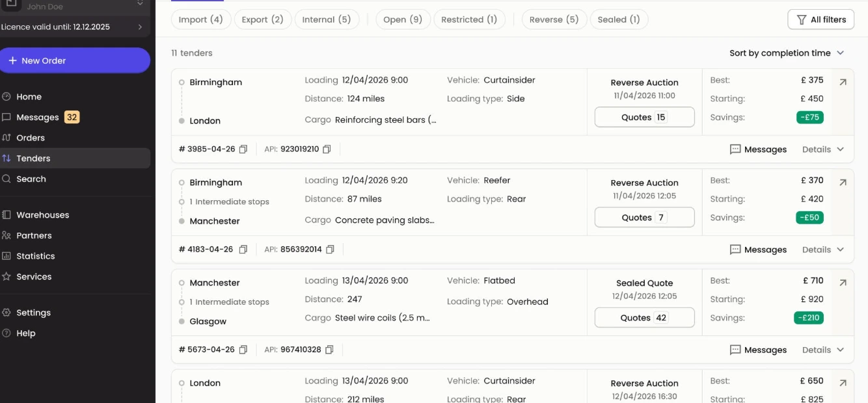The height and width of the screenshot is (403, 868).
Task: Copy tender number 3985-04-26
Action: point(243,149)
